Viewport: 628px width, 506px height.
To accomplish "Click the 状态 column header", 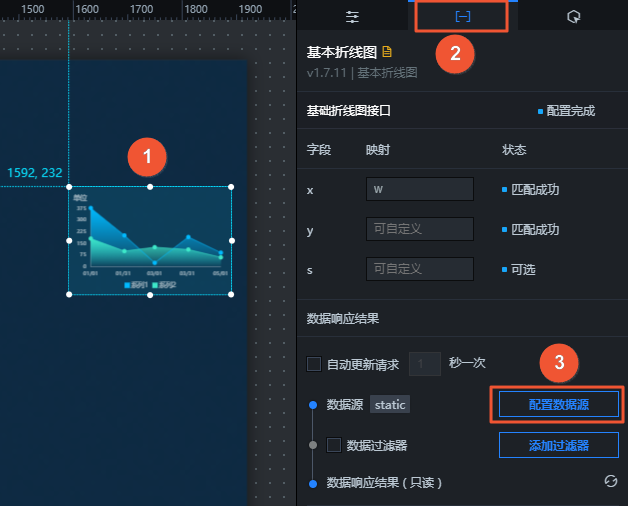I will pos(514,150).
